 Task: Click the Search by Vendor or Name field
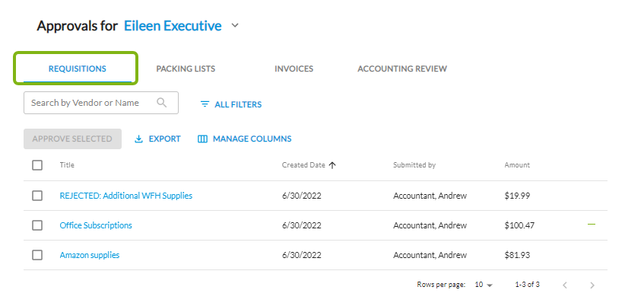90,103
